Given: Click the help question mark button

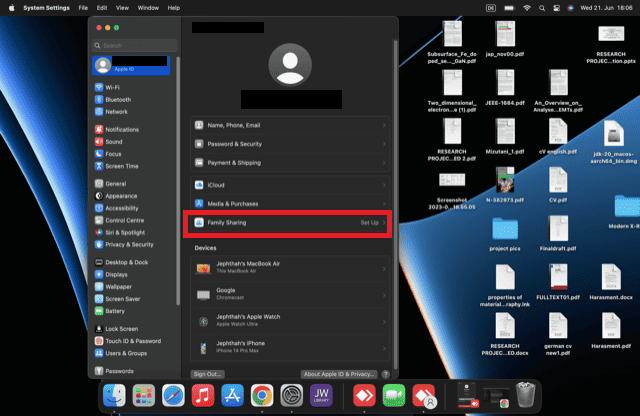Looking at the screenshot, I should point(386,374).
